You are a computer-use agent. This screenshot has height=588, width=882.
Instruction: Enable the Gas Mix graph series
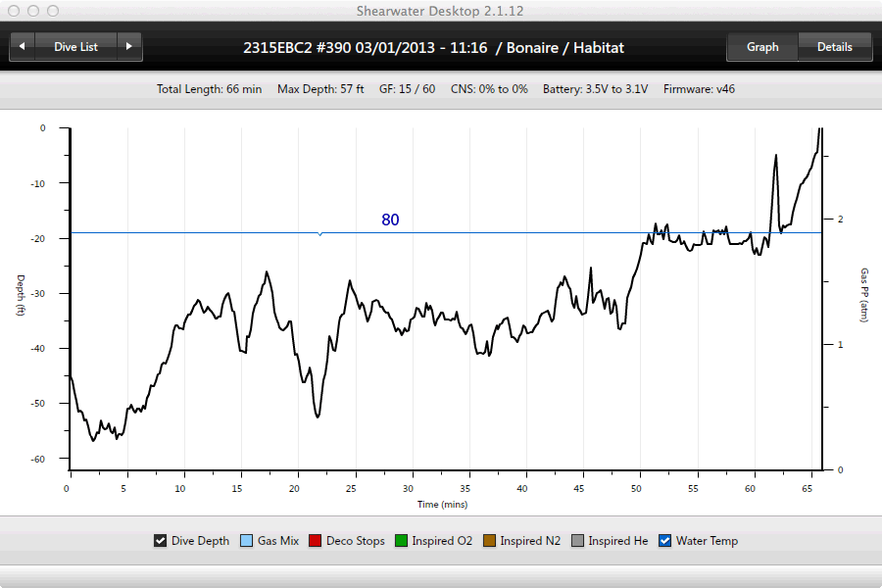click(x=246, y=541)
